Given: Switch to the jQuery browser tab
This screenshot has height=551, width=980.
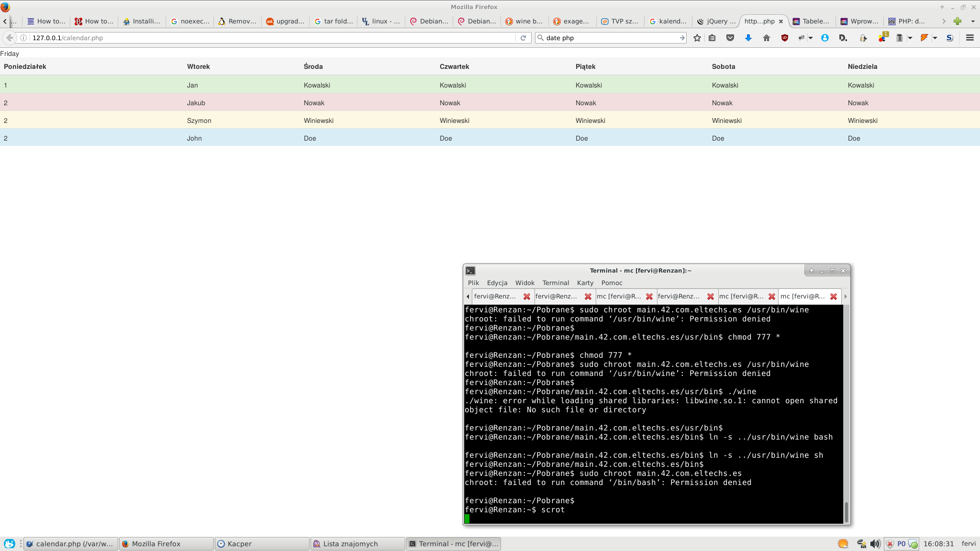Looking at the screenshot, I should (716, 21).
